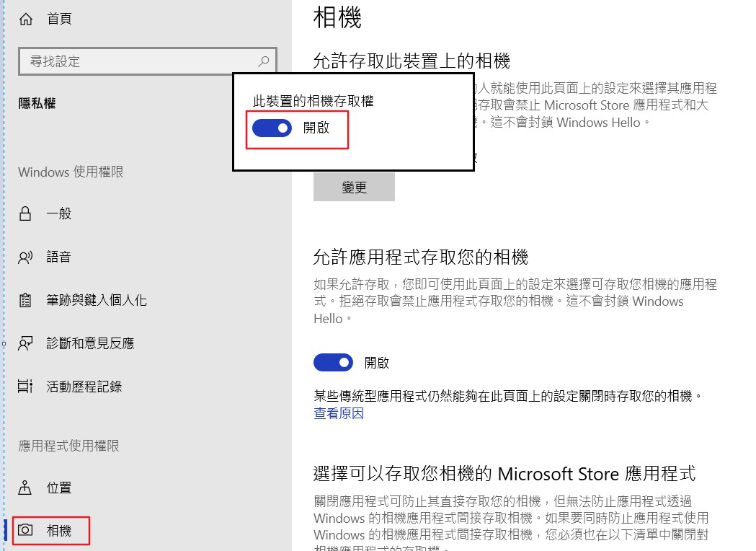The height and width of the screenshot is (551, 756).
Task: Select the 活動歷程記錄 sidebar text label
Action: pyautogui.click(x=84, y=387)
